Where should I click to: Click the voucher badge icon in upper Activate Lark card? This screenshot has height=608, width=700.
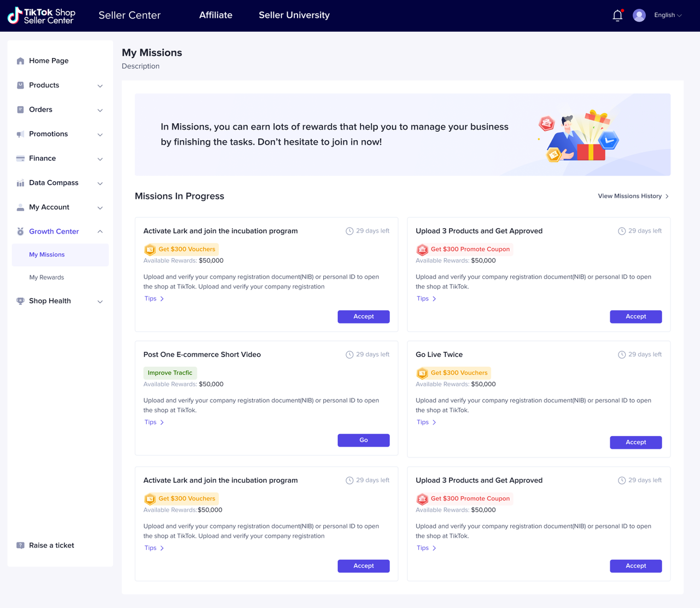[x=150, y=250]
